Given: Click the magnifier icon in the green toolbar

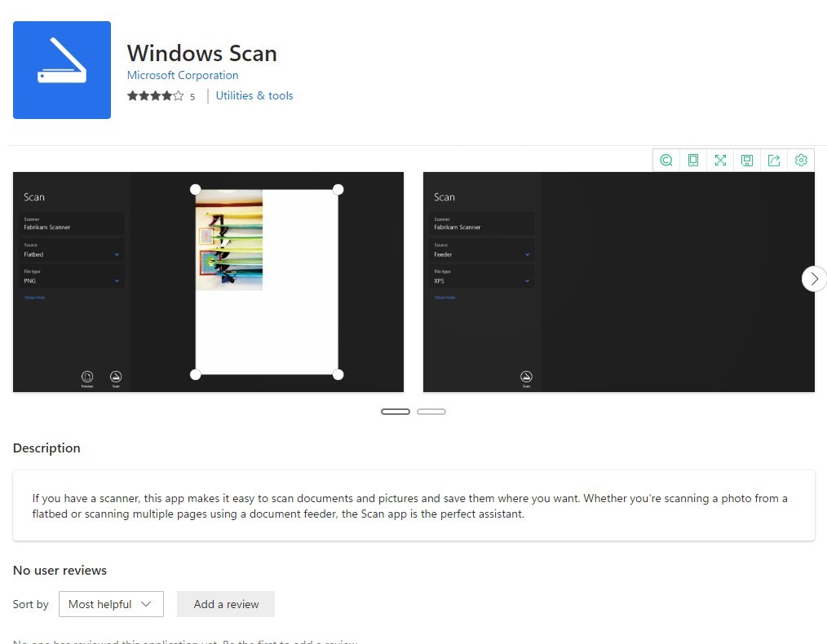Looking at the screenshot, I should (x=666, y=160).
